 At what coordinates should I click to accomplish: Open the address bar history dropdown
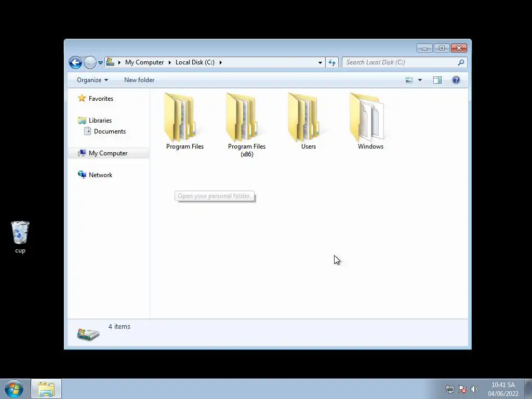pos(320,62)
